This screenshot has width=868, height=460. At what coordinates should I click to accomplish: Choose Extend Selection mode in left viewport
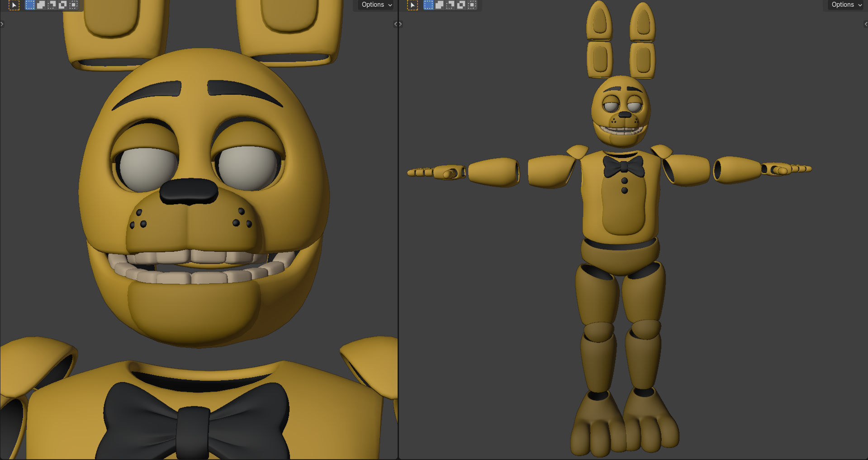[x=41, y=5]
